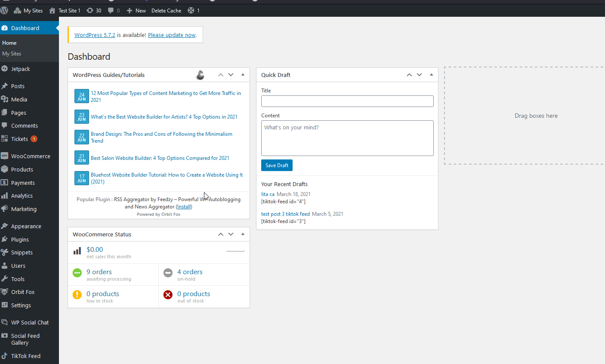Open Users sidebar menu
The height and width of the screenshot is (364, 605).
coord(29,266)
